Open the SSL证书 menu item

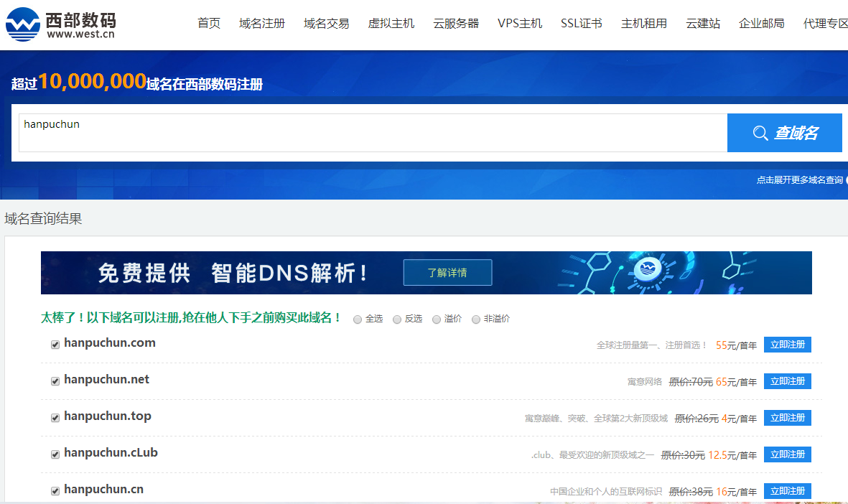(x=580, y=22)
